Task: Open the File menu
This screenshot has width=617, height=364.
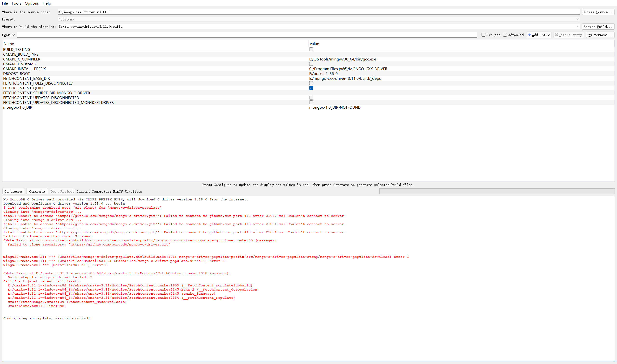Action: 5,3
